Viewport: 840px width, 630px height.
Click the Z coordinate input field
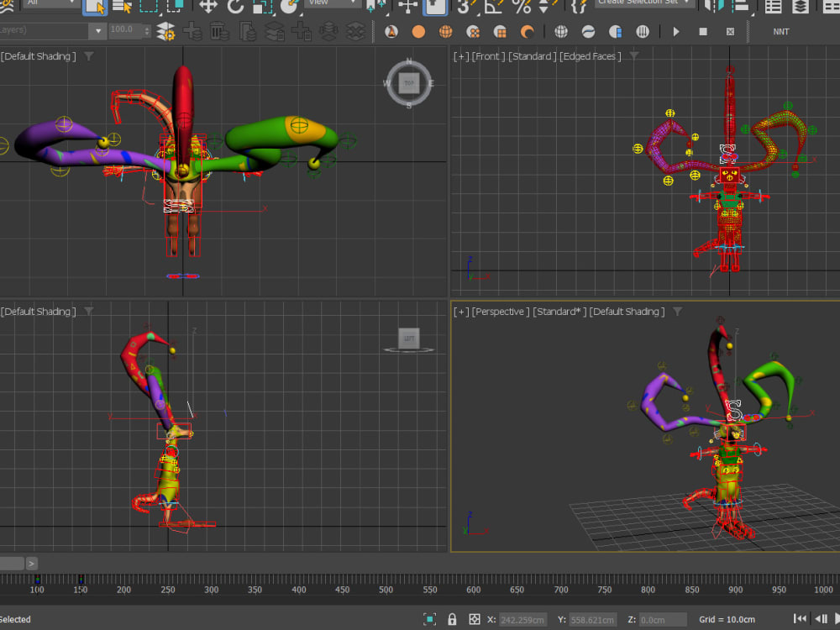(660, 620)
